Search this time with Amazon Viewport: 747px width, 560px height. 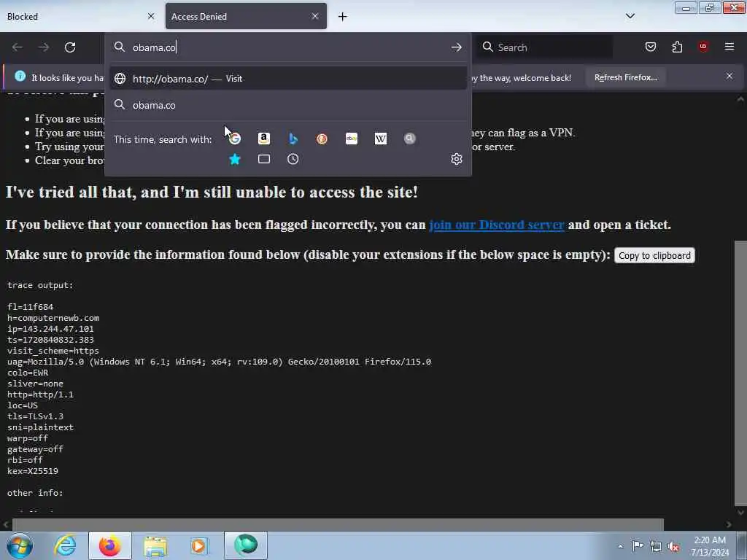[264, 139]
